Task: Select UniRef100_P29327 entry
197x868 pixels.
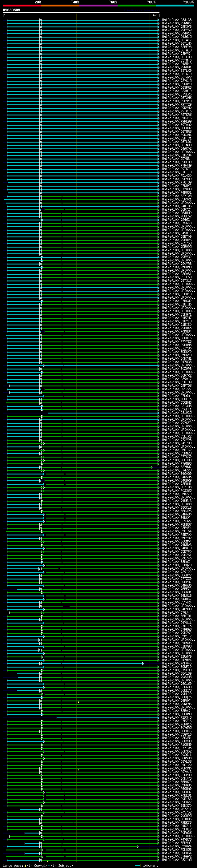Action: coord(176,521)
